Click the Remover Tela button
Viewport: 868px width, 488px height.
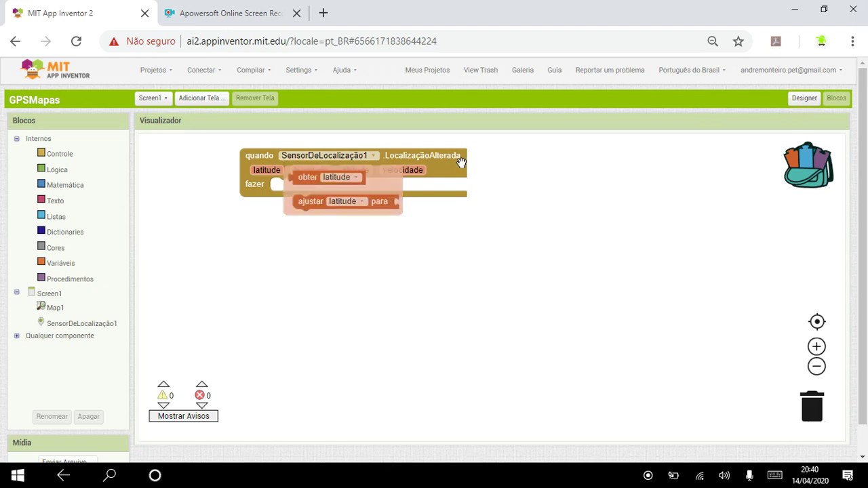[255, 98]
